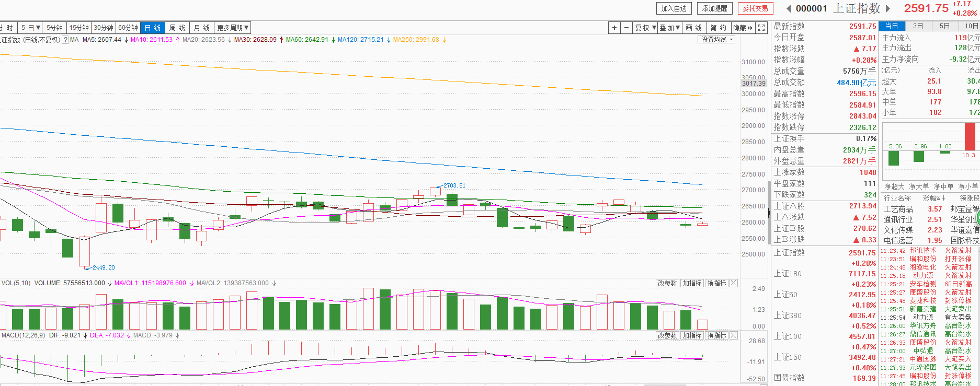This screenshot has height=386, width=980.
Task: Click 添加提醒 add alert button
Action: [x=714, y=8]
